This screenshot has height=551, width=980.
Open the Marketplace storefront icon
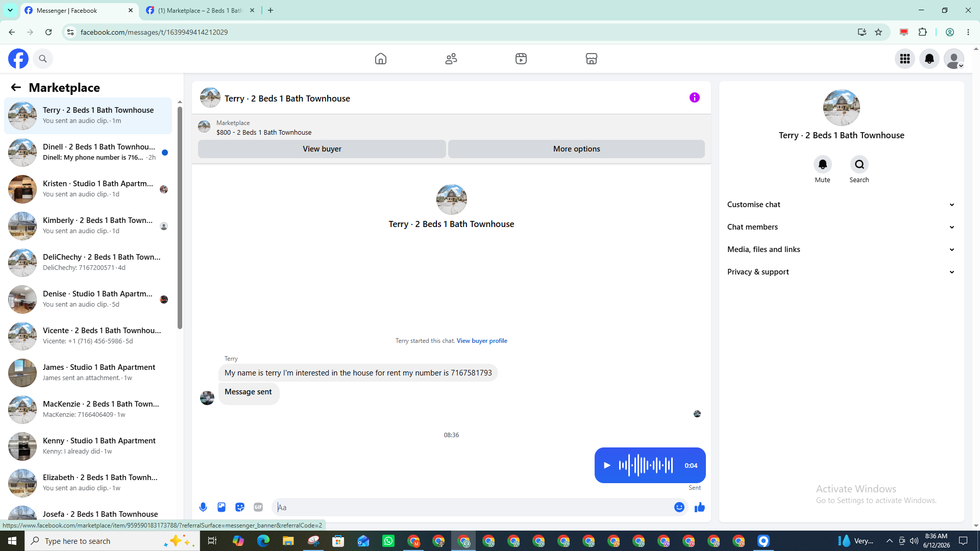[x=592, y=59]
